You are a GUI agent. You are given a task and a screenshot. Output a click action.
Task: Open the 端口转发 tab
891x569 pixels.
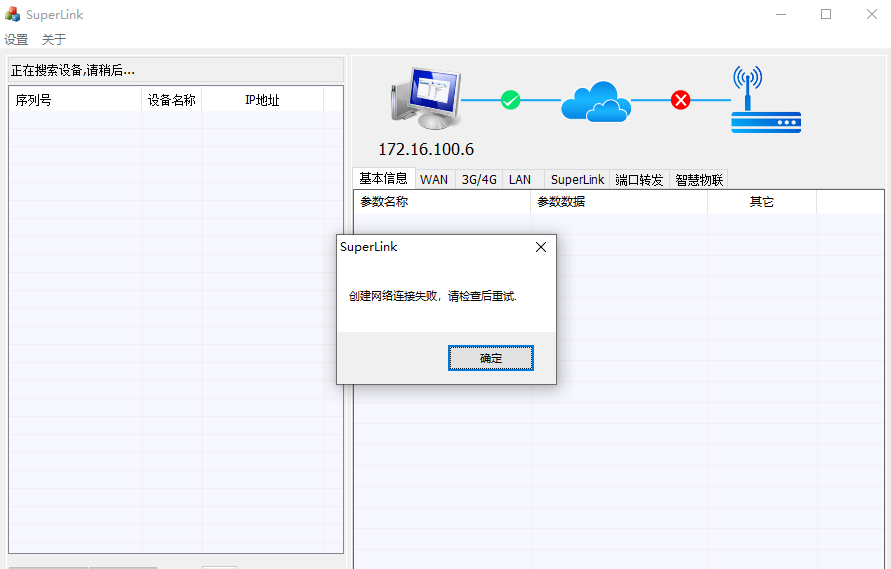tap(639, 180)
